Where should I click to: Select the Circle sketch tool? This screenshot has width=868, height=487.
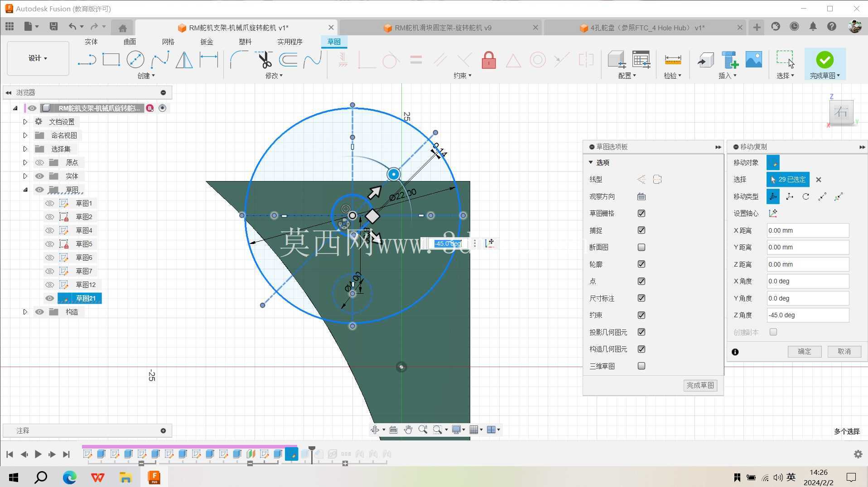pyautogui.click(x=135, y=60)
